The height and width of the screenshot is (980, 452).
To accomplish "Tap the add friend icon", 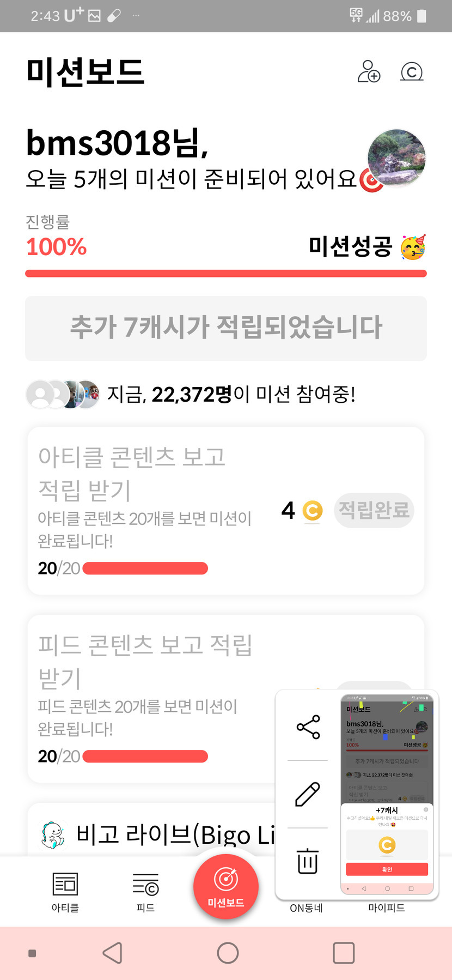I will tap(369, 71).
